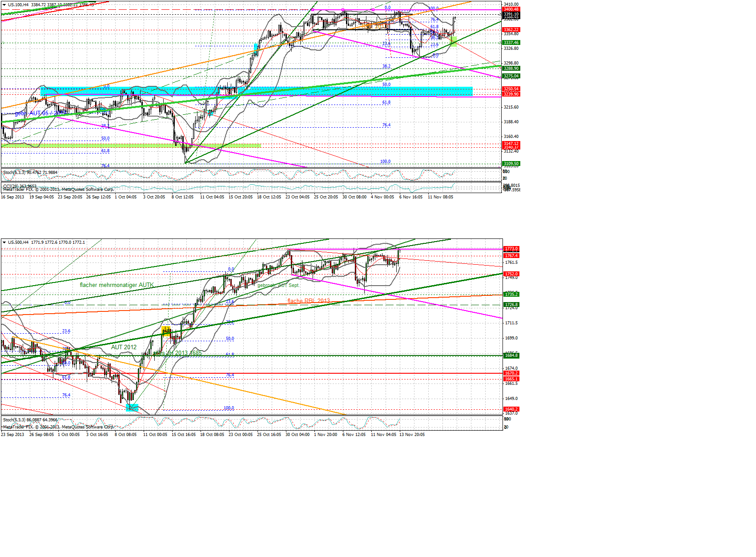Screen dimensions: 756x557
Task: Select the red 1640.2 price label
Action: (511, 409)
